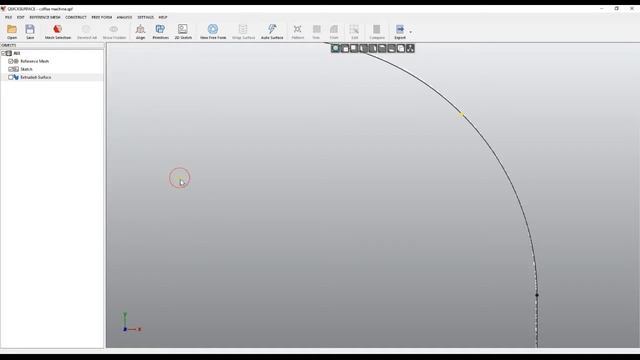
Task: Click the OBJECTS panel header
Action: (52, 45)
